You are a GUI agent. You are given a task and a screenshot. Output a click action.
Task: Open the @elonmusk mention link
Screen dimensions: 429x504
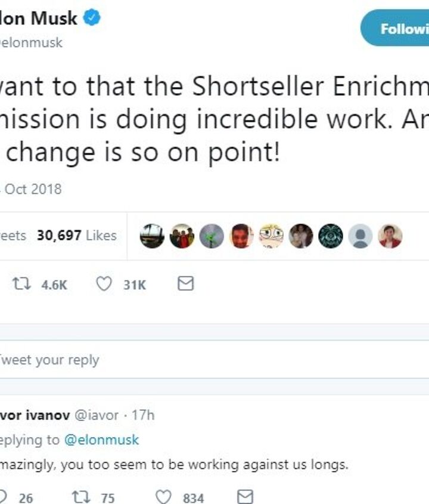click(101, 440)
